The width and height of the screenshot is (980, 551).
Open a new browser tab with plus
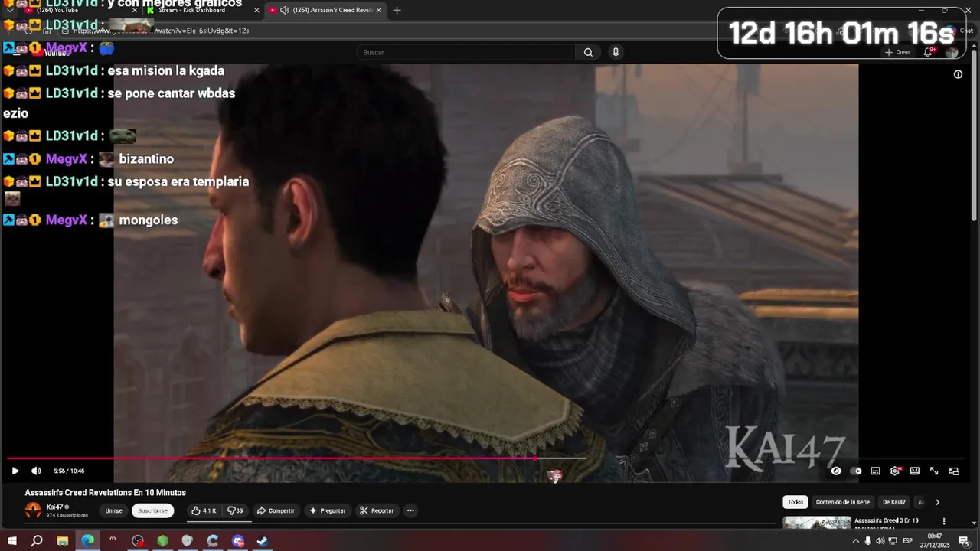pos(397,10)
